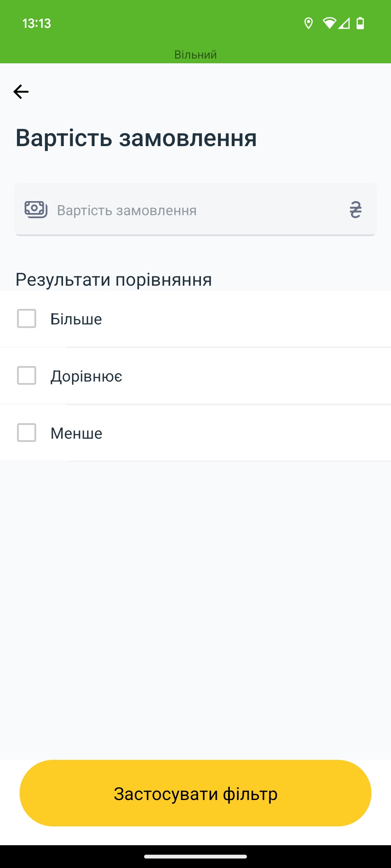Screen dimensions: 391x868
Task: Tap the location pin status icon
Action: coord(308,24)
